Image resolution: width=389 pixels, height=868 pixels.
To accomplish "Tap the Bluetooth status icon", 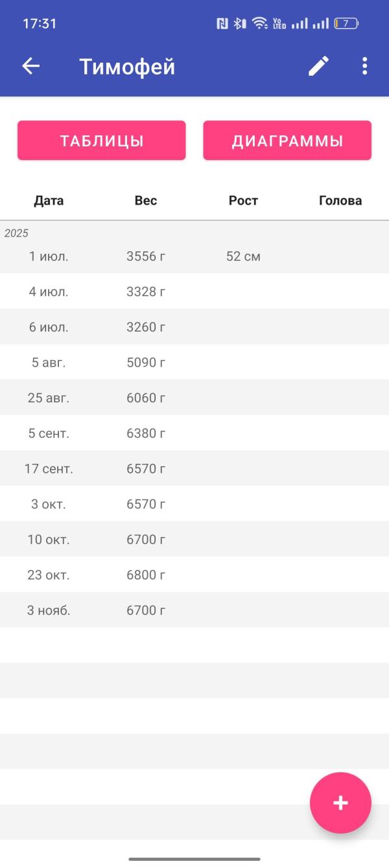I will pyautogui.click(x=239, y=24).
